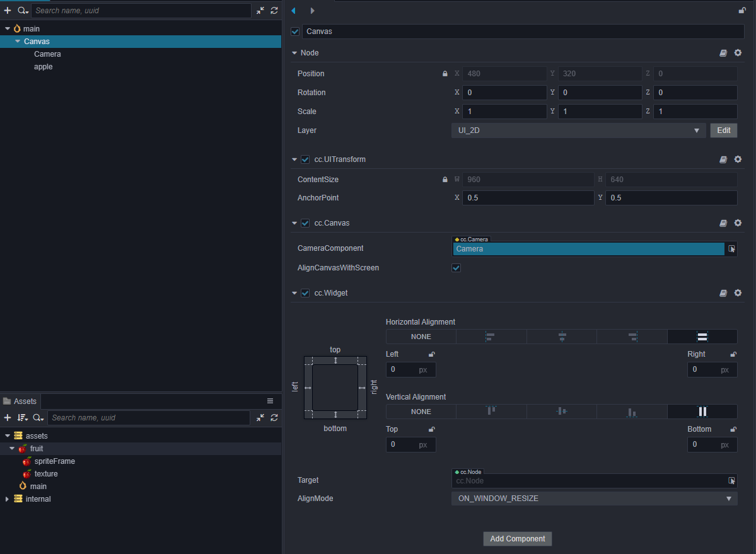This screenshot has width=756, height=554.
Task: Select apple node in hierarchy
Action: point(43,66)
